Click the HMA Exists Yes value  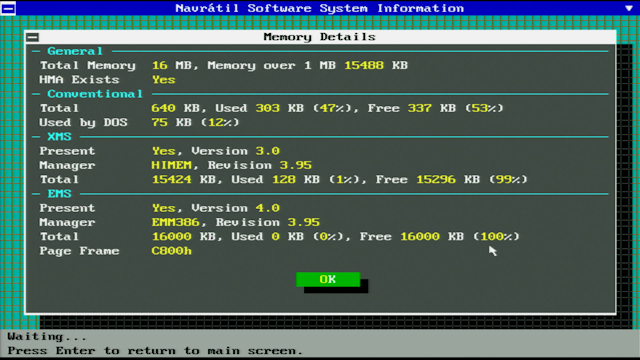[163, 80]
